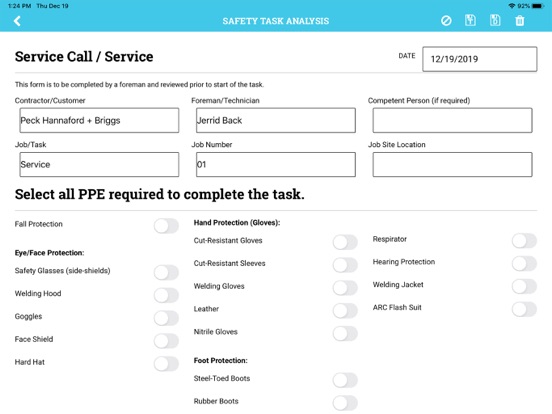Focus the Competent Person field

pos(452,120)
